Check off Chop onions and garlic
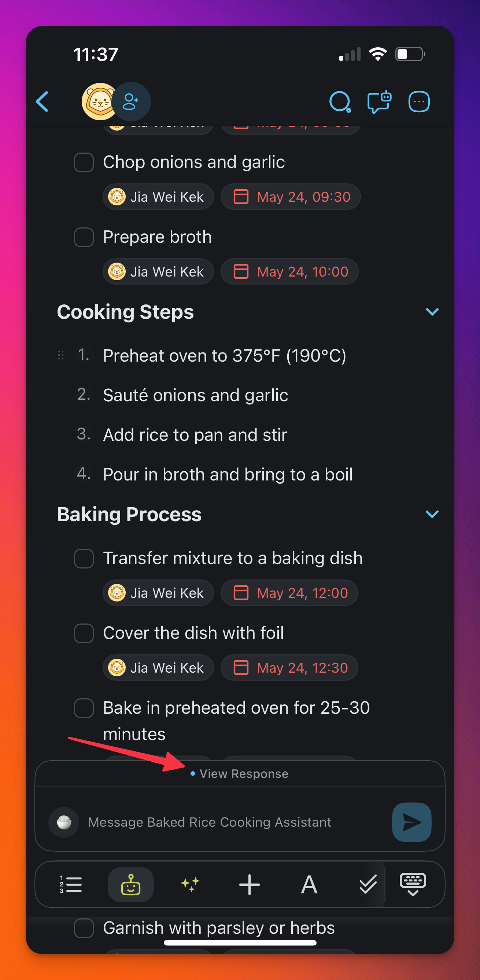Screen dimensions: 480x980 tap(84, 162)
